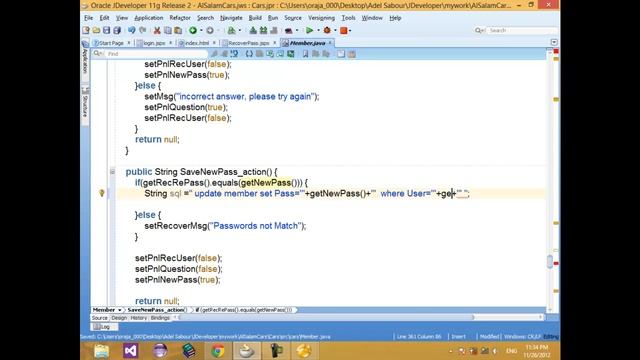Click the Cut scissors icon
Screen dimensions: 640x360
(x=157, y=30)
